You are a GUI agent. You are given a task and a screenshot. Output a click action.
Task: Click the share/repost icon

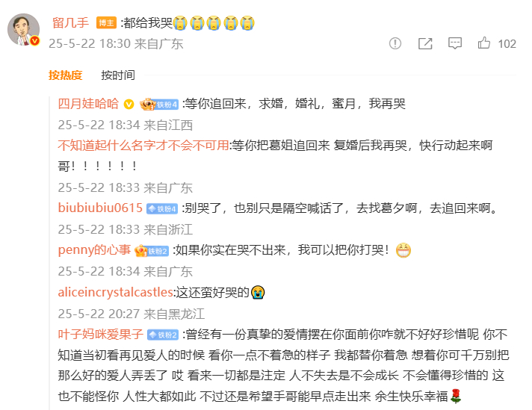point(425,43)
